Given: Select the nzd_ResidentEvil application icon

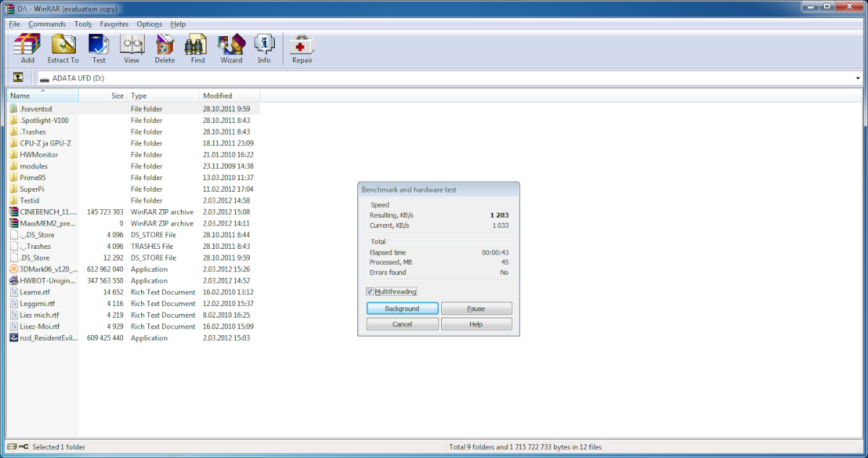Looking at the screenshot, I should click(x=14, y=338).
